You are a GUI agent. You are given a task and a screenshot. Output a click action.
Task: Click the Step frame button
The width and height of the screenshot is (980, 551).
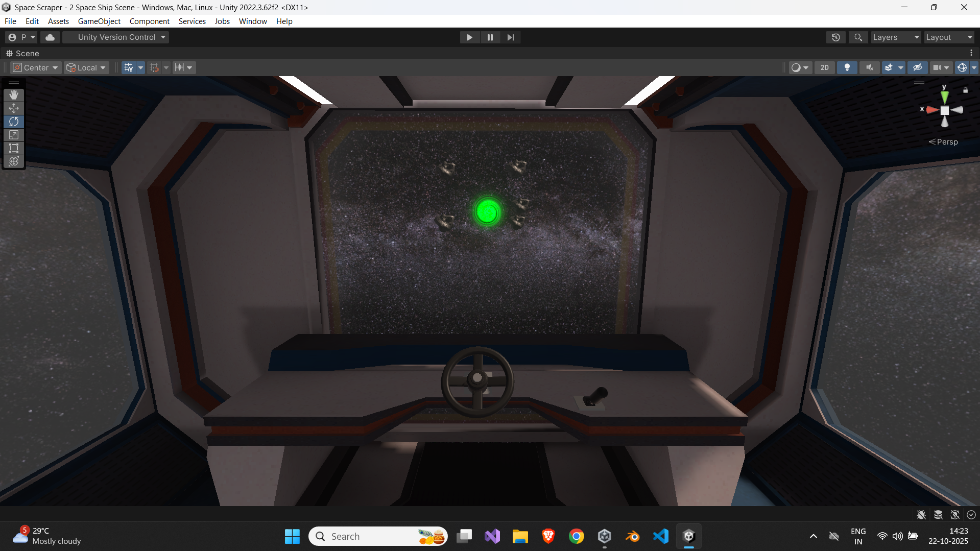tap(511, 37)
